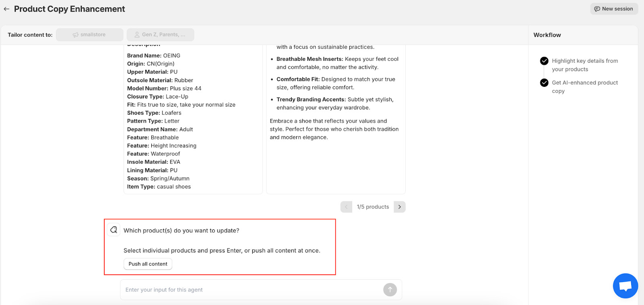Focus the 'Enter your input for this agent' field

click(x=250, y=290)
